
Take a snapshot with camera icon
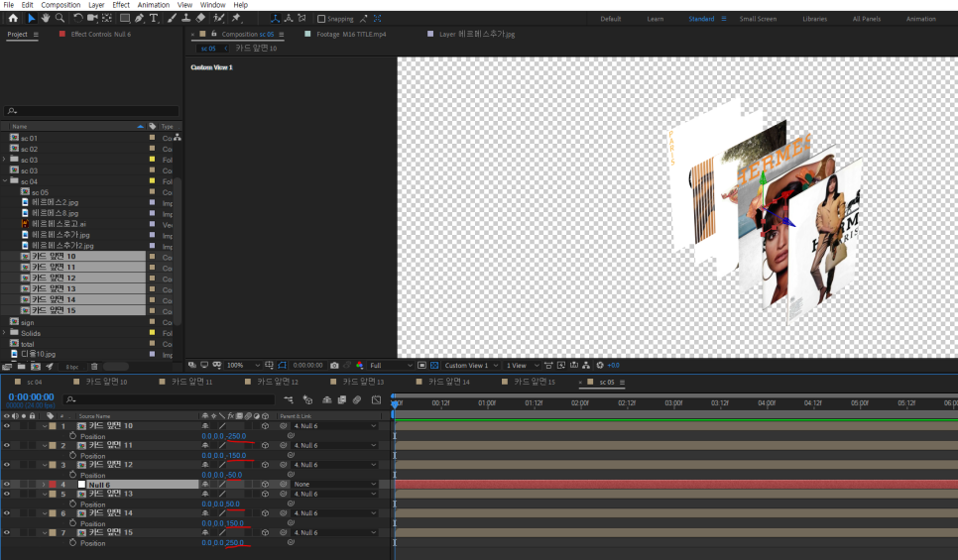pyautogui.click(x=334, y=365)
